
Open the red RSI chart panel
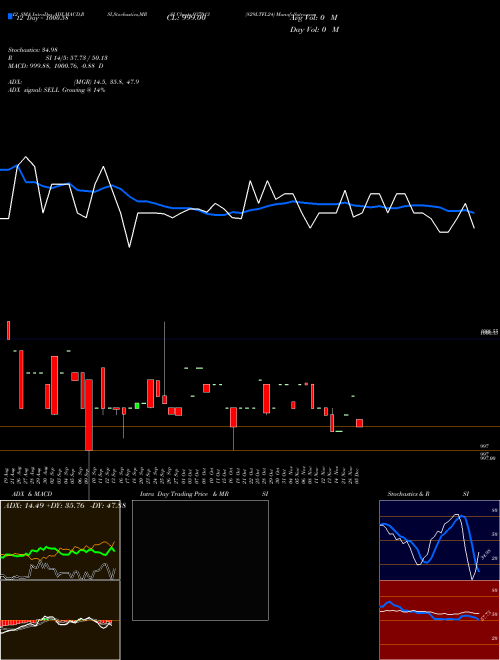[x=439, y=620]
